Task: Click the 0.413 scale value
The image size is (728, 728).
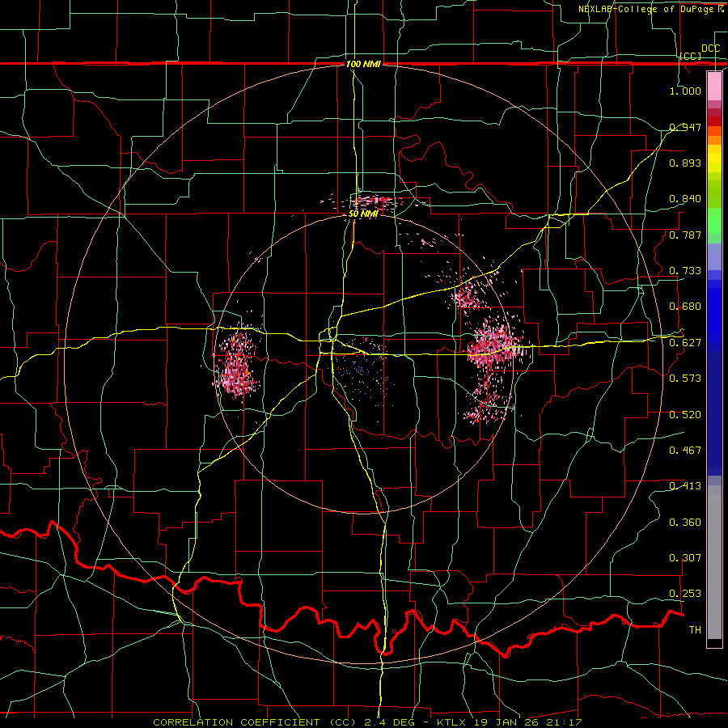Action: pyautogui.click(x=685, y=486)
